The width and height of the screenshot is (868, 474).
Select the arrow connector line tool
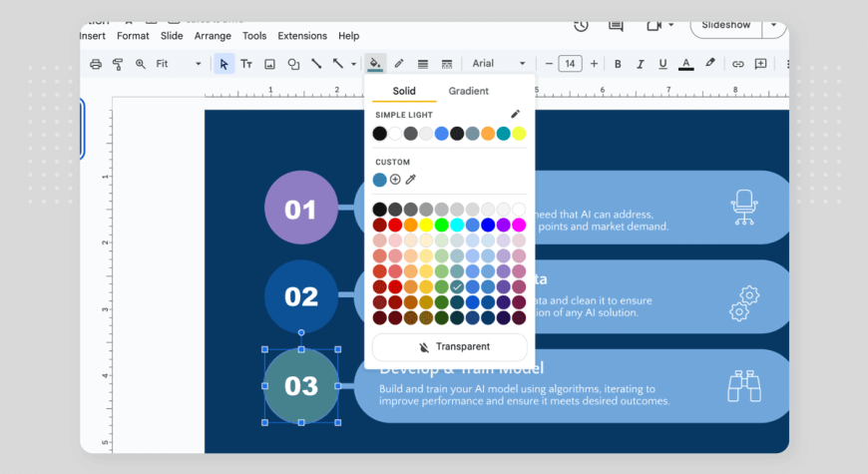(337, 64)
